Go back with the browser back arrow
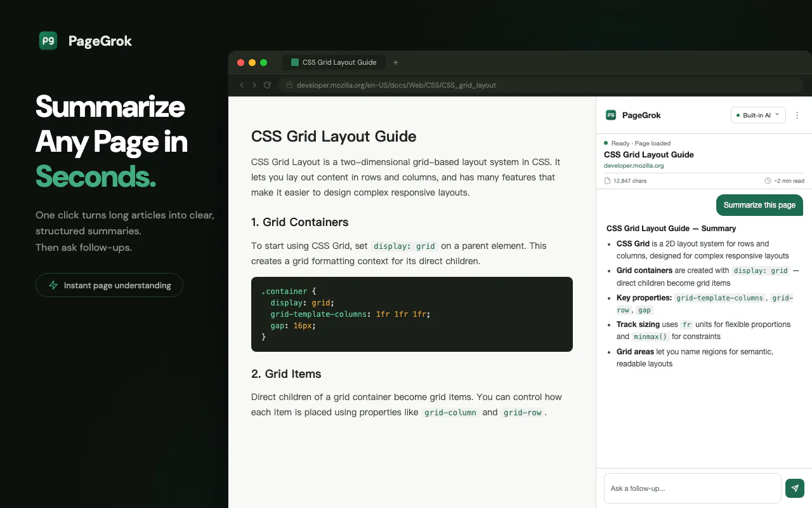 pyautogui.click(x=242, y=85)
